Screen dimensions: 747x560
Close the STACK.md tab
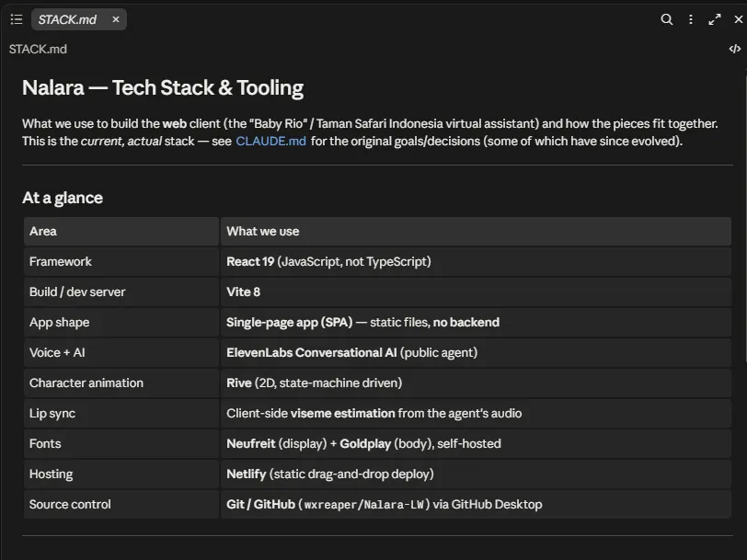116,19
